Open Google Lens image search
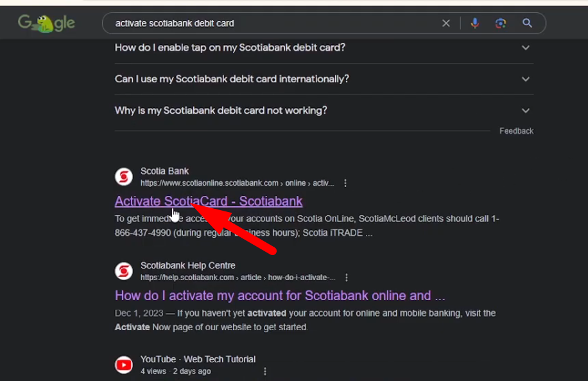This screenshot has height=381, width=588. click(x=500, y=23)
